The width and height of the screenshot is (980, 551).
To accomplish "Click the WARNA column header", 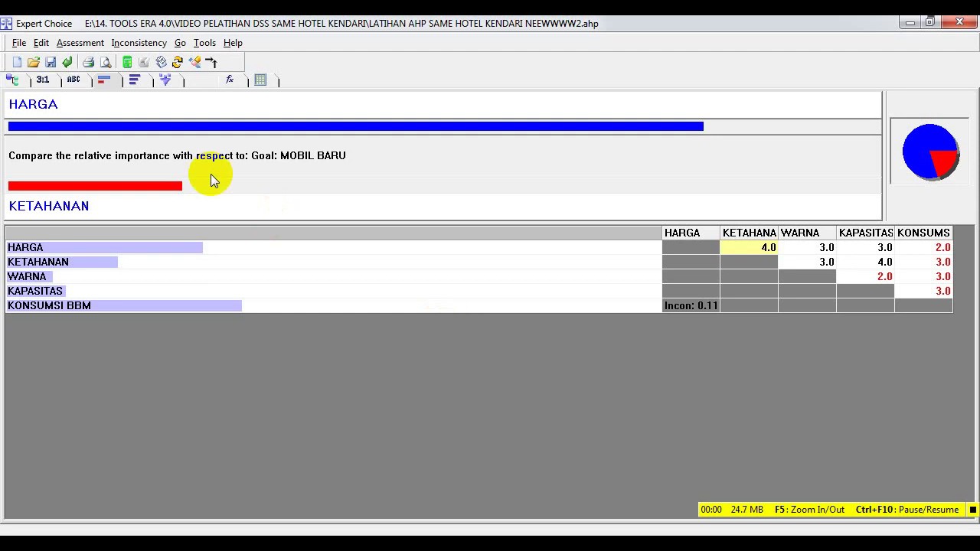I will [807, 233].
